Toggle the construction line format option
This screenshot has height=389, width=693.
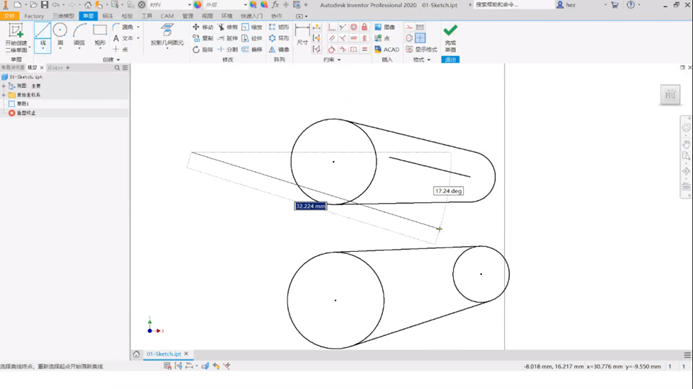point(409,27)
